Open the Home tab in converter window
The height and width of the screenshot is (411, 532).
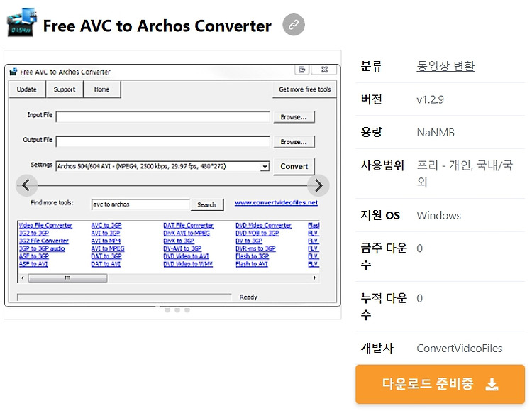pos(101,89)
